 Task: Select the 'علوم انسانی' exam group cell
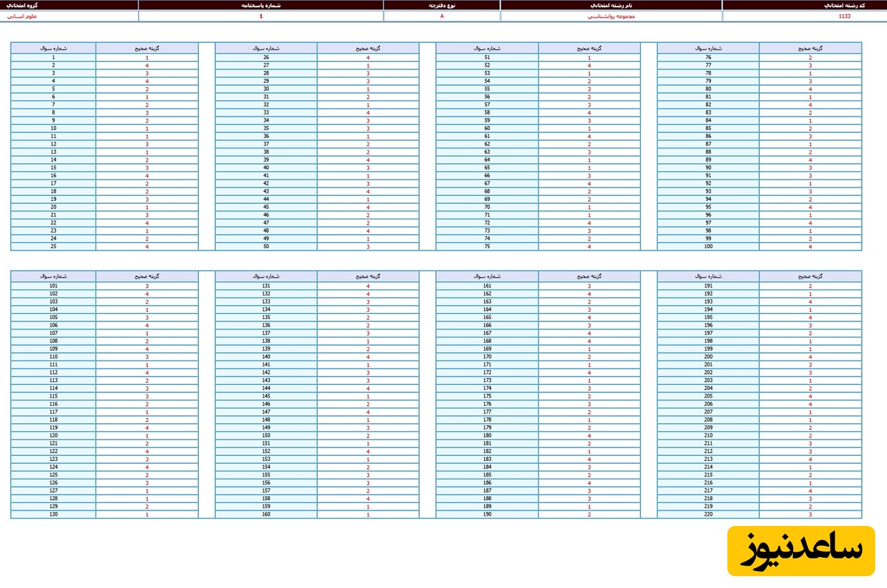click(69, 16)
